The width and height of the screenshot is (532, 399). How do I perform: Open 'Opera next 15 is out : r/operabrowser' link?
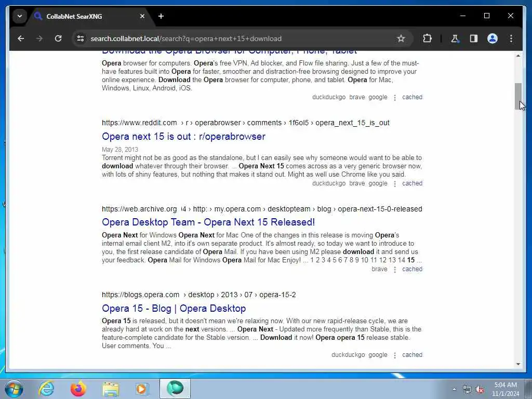tap(183, 137)
